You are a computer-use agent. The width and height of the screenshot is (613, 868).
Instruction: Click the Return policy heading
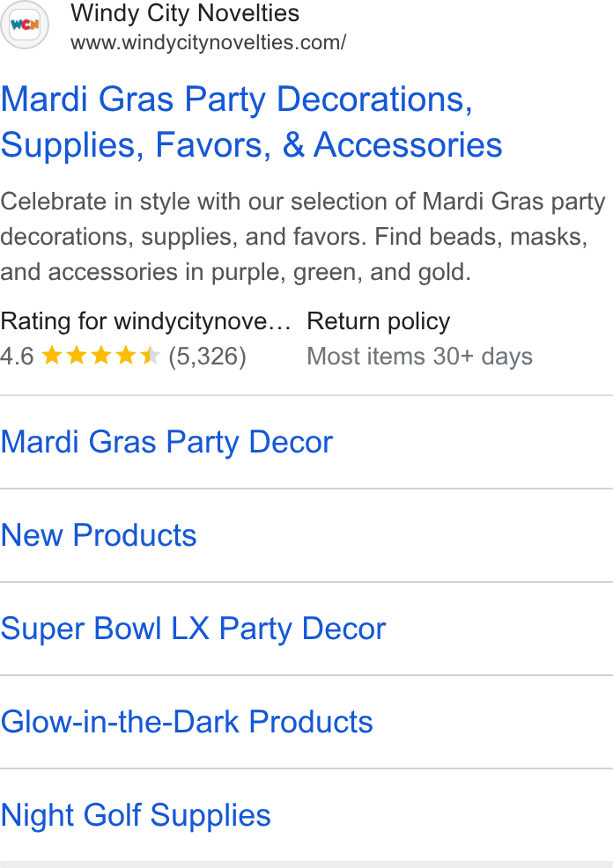379,321
